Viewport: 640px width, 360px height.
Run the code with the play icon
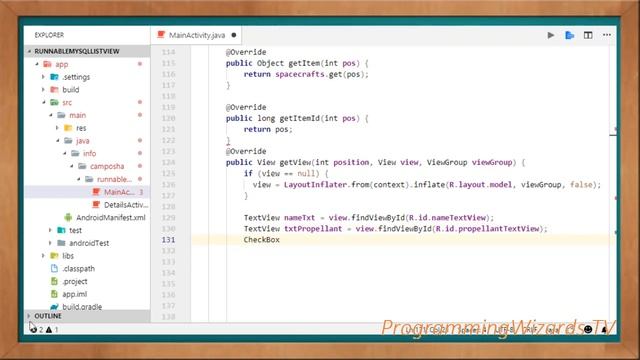pyautogui.click(x=551, y=35)
